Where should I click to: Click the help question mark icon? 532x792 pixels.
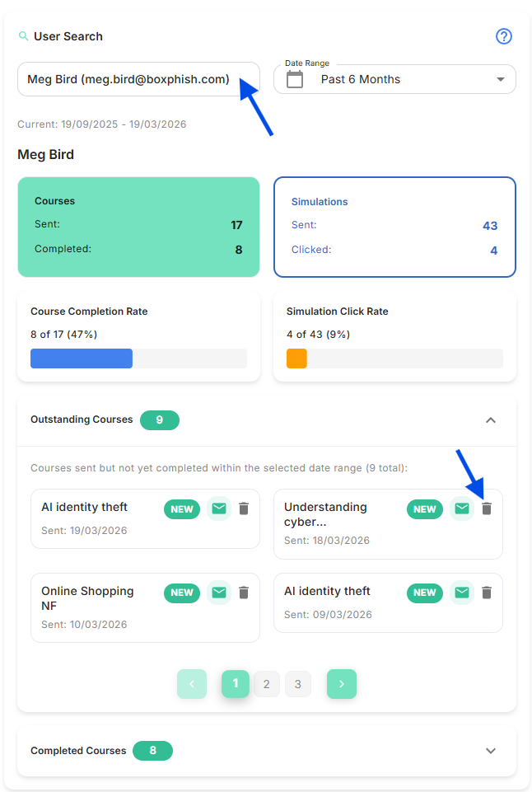point(504,36)
